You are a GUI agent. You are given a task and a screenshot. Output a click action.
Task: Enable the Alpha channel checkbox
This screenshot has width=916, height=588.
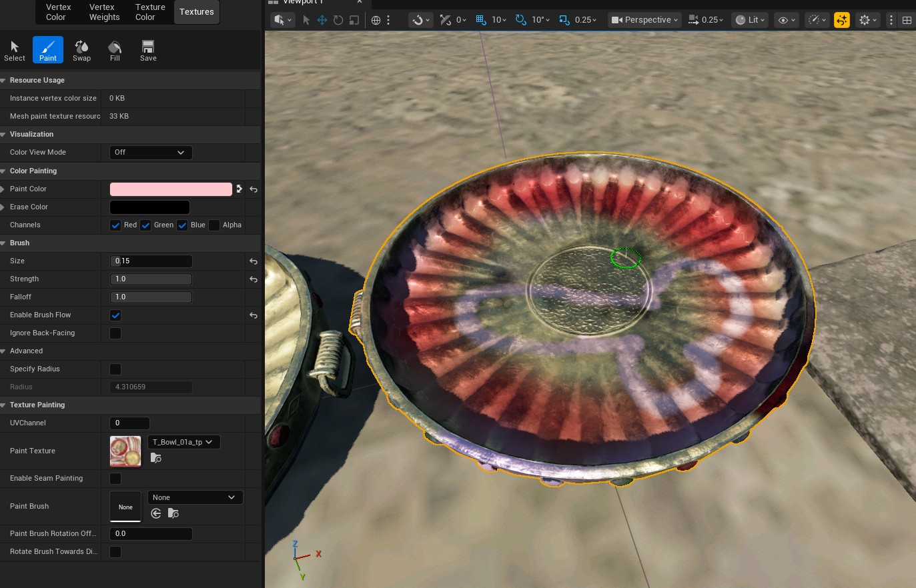tap(214, 225)
